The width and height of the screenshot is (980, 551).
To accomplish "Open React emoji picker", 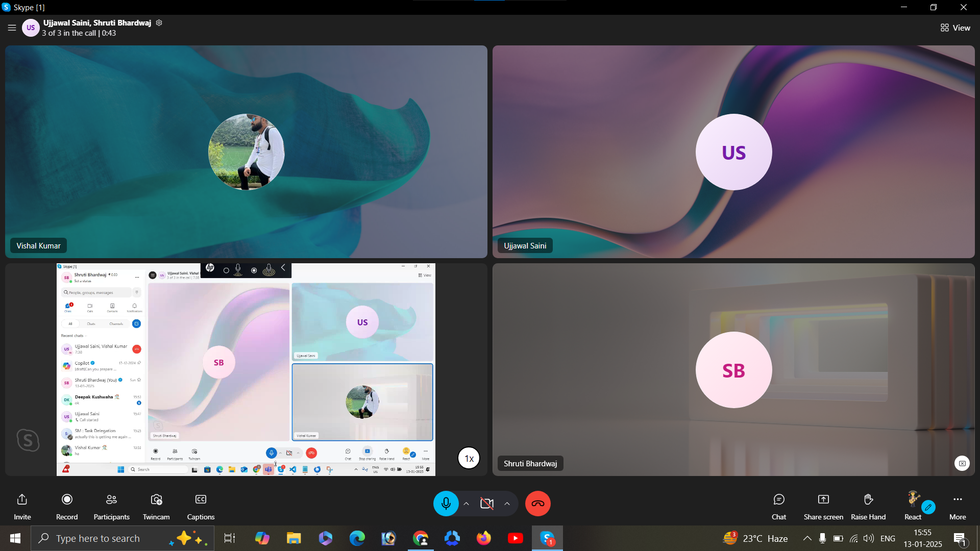I will 913,506.
